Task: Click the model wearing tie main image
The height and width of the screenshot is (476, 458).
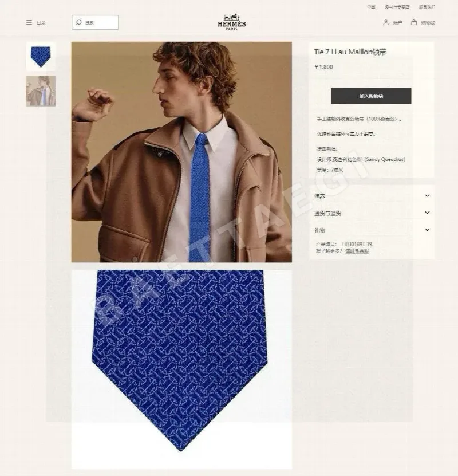Action: point(181,152)
